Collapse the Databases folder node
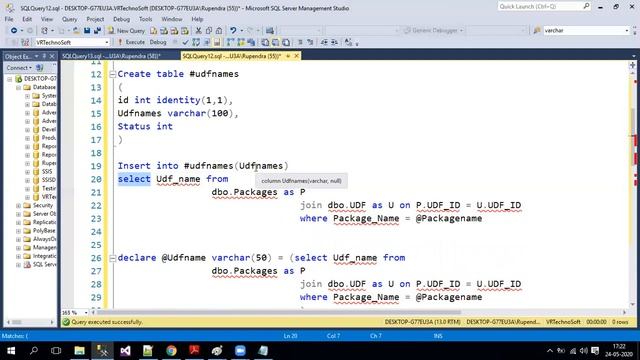This screenshot has height=360, width=640. click(x=18, y=87)
